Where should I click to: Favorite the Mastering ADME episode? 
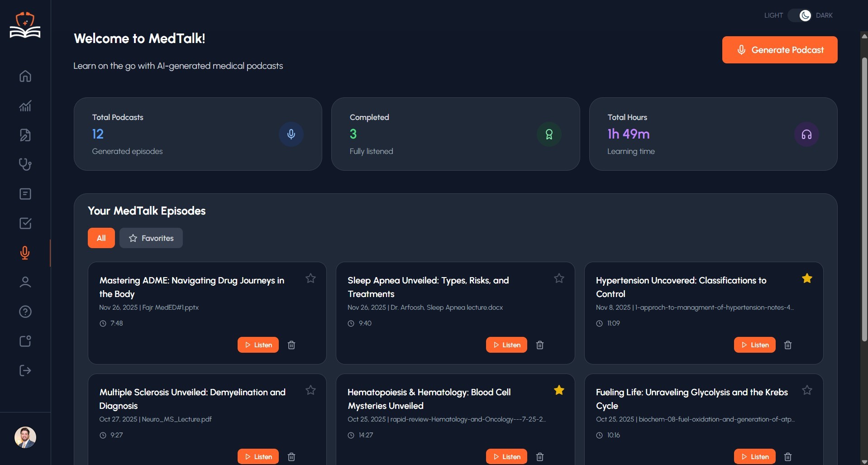(x=310, y=278)
